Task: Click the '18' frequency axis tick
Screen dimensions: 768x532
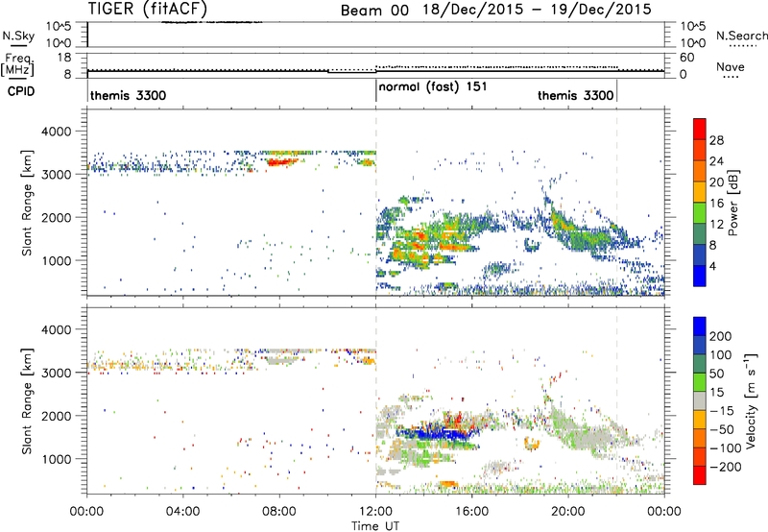Action: [65, 58]
